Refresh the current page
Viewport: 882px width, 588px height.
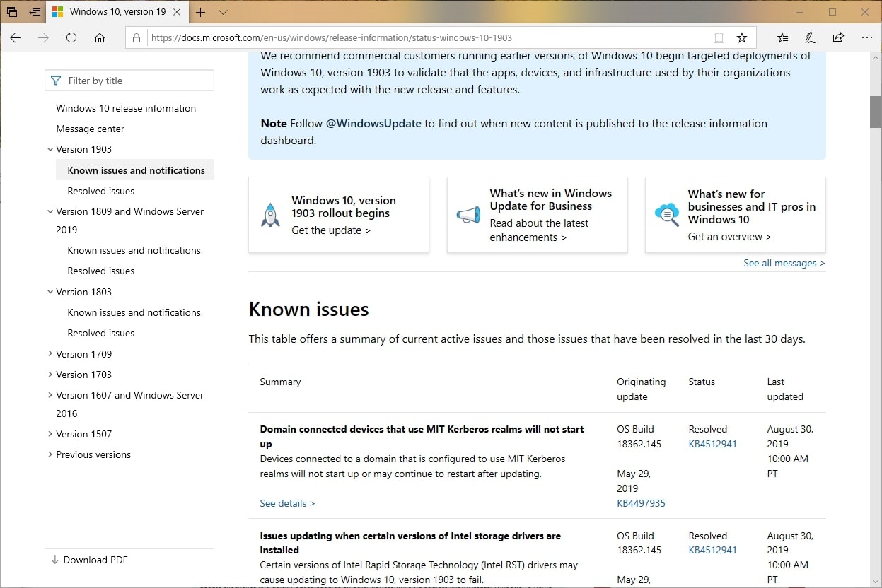tap(71, 37)
